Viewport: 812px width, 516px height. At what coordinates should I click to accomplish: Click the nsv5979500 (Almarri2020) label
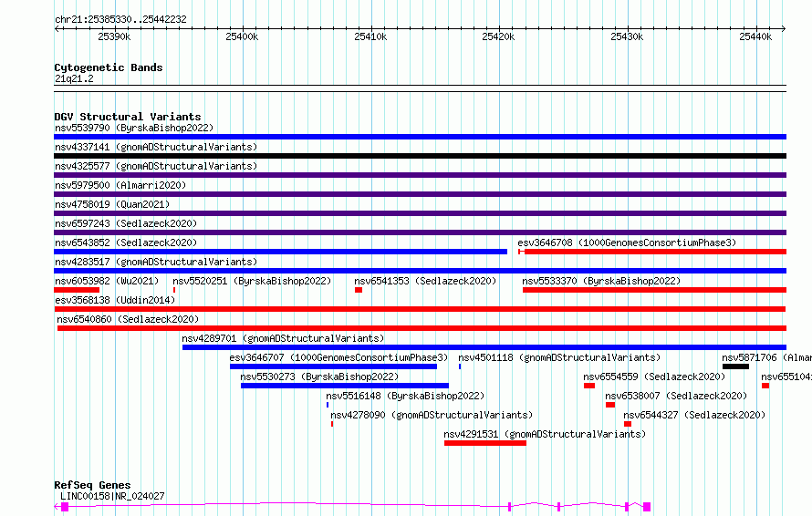click(120, 185)
